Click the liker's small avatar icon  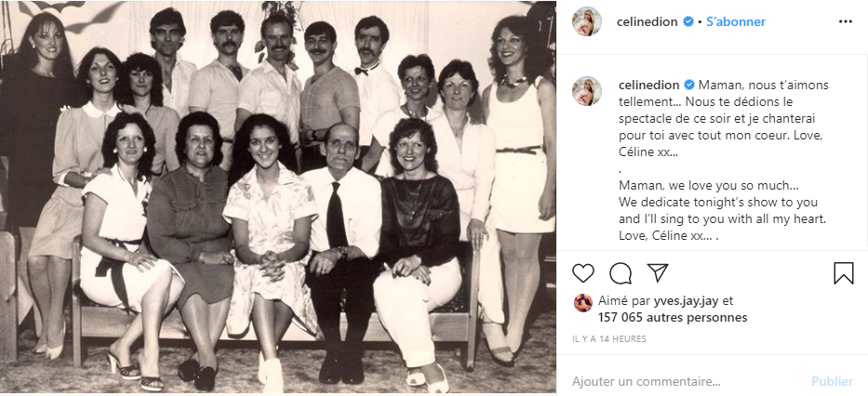(583, 302)
